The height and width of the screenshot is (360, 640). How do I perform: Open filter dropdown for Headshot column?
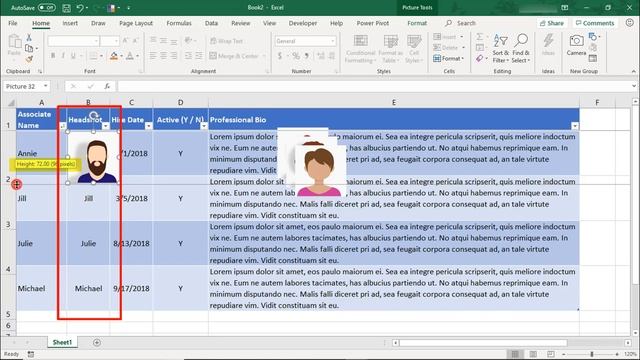point(105,126)
